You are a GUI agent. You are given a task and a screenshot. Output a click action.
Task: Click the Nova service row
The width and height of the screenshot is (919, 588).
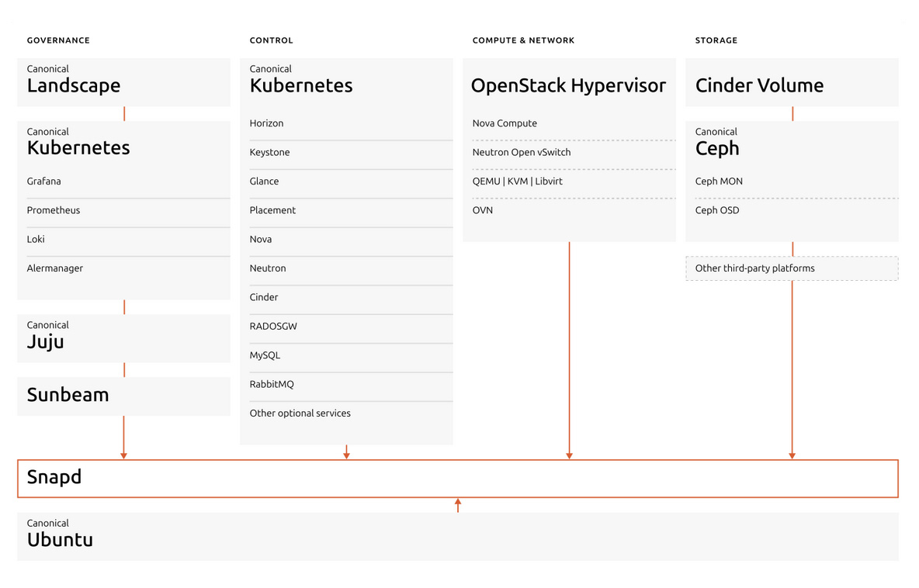pos(351,242)
